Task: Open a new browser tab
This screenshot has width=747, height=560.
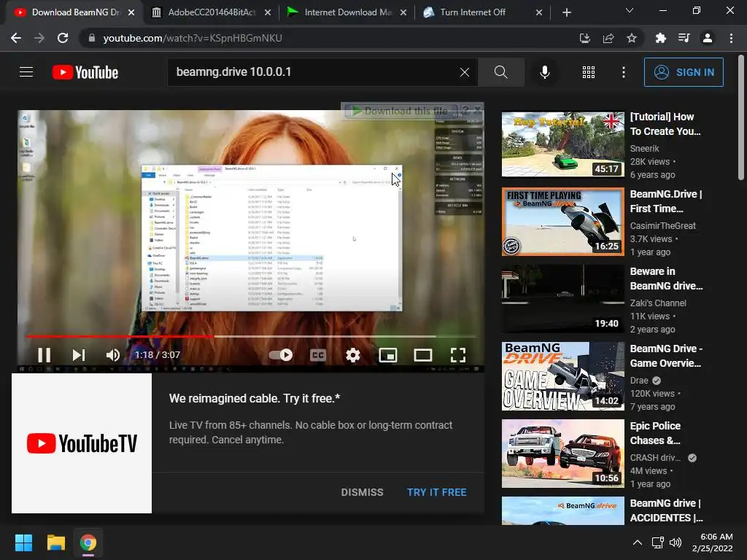Action: point(566,12)
